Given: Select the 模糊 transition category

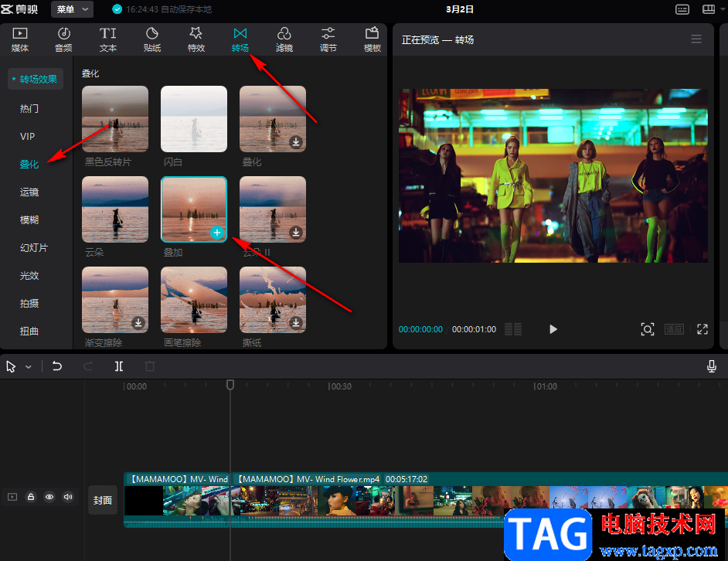Looking at the screenshot, I should tap(29, 220).
